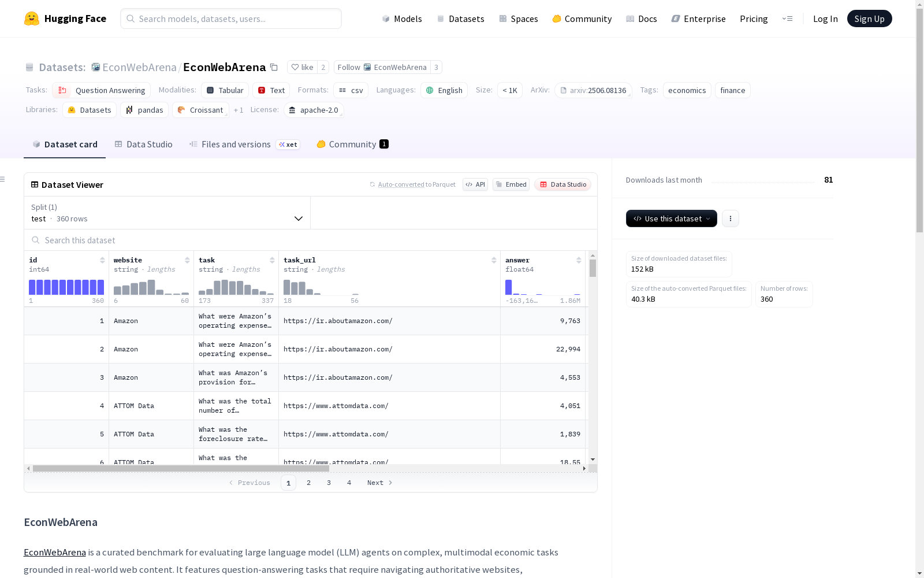The image size is (924, 578).
Task: Go to page 2 of the dataset viewer
Action: (309, 483)
